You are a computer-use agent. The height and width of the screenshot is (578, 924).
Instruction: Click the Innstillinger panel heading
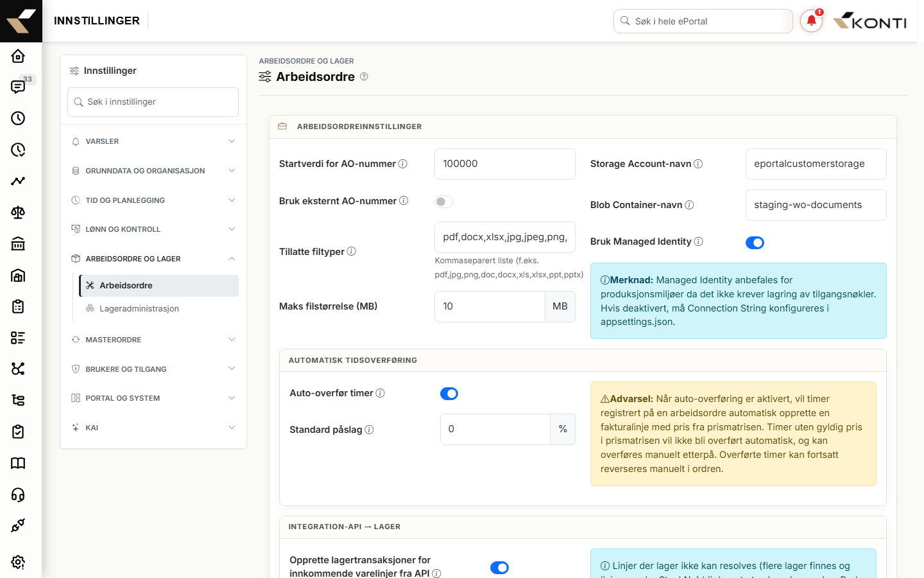click(x=110, y=71)
